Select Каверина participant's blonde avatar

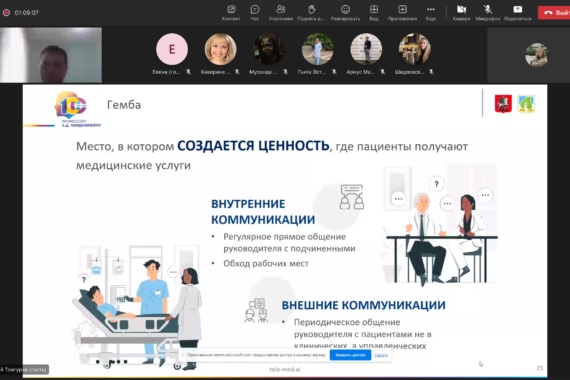(x=220, y=49)
